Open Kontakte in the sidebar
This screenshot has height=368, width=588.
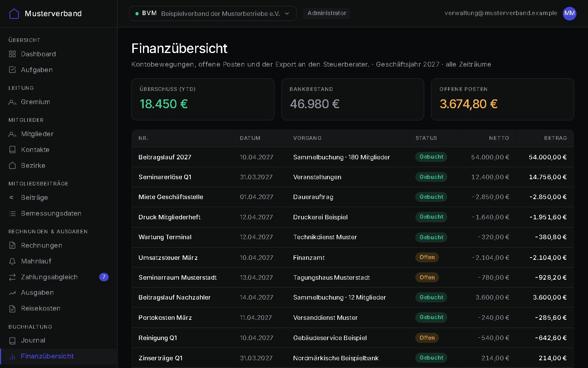click(59, 150)
